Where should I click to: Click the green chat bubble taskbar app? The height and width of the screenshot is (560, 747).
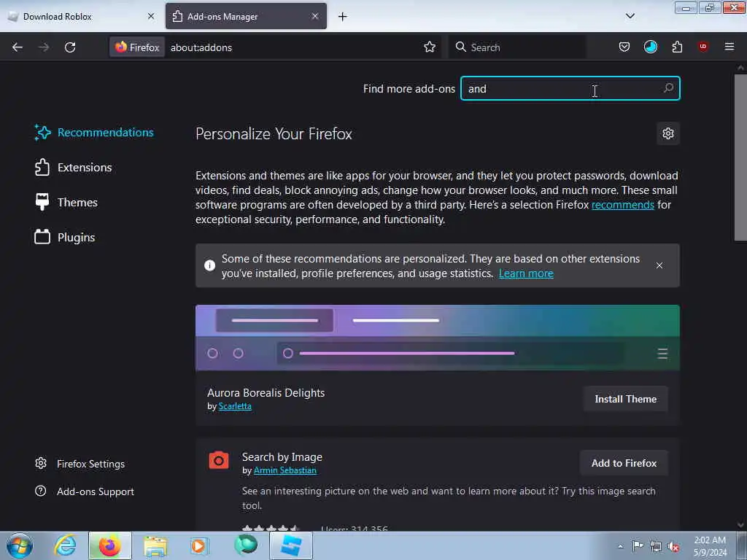(x=246, y=545)
